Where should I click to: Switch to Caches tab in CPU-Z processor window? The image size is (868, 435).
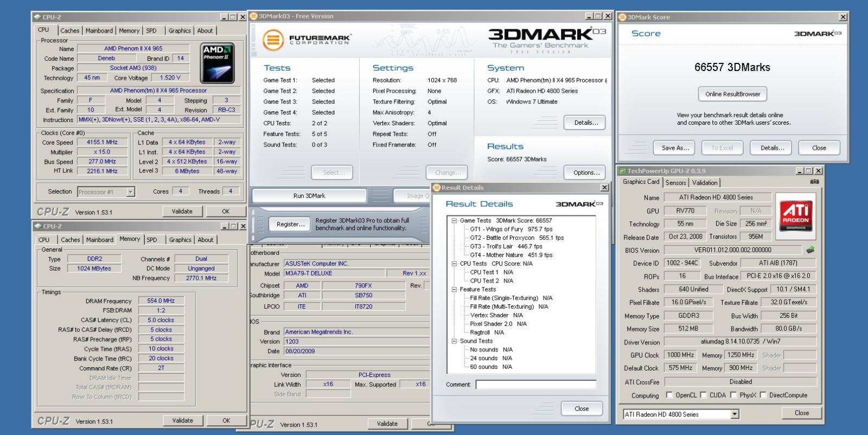click(70, 31)
